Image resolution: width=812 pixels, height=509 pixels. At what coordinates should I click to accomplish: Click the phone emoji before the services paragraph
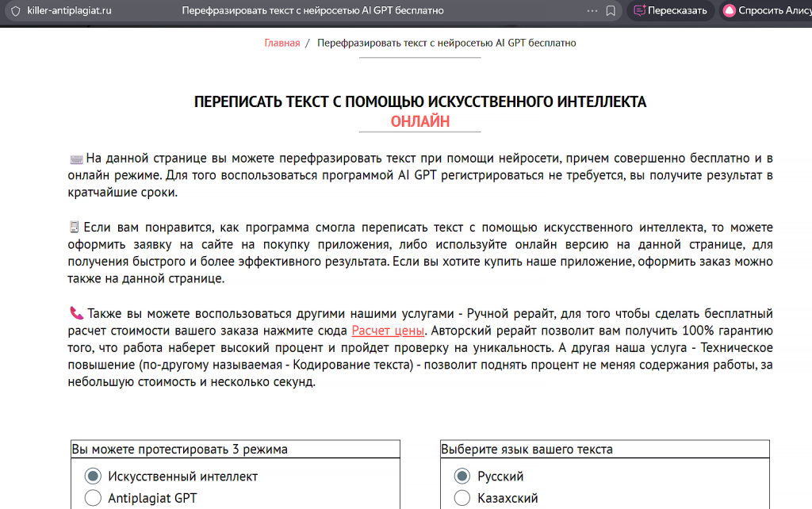(77, 313)
